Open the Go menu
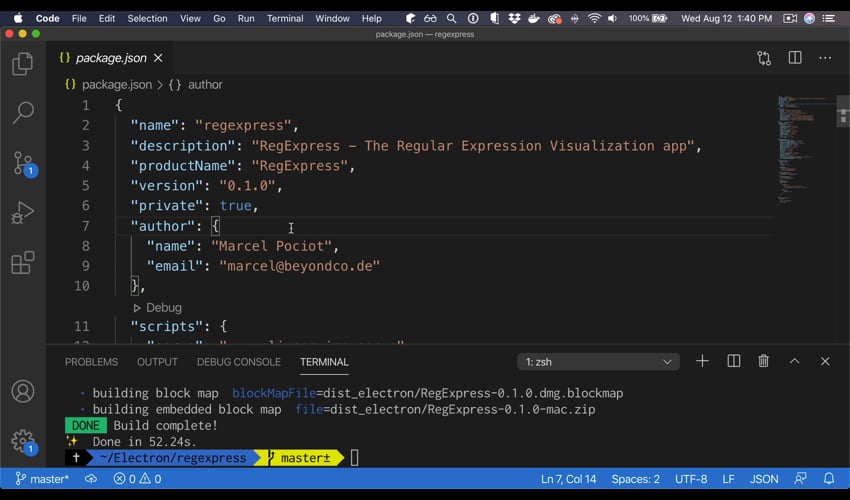 [x=219, y=18]
